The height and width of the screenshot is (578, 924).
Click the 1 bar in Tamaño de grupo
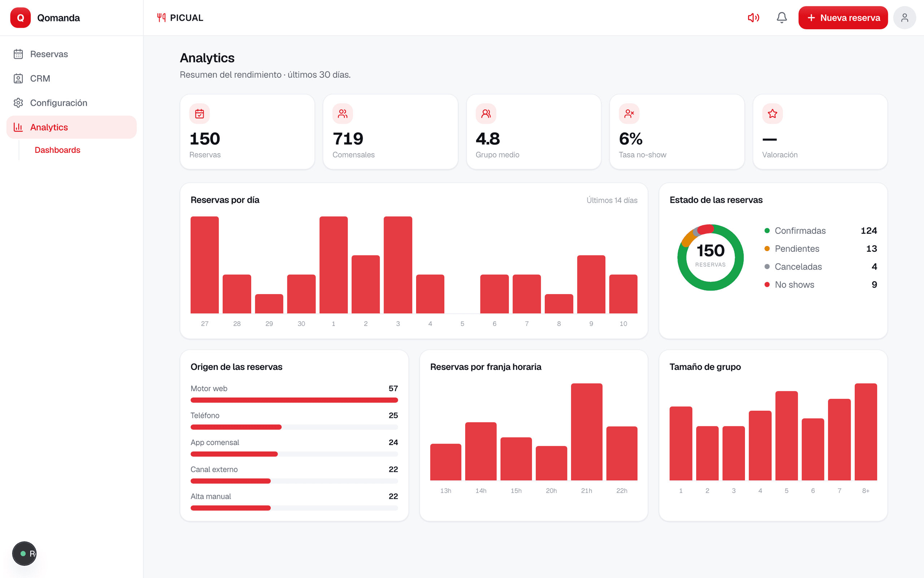[x=680, y=444]
